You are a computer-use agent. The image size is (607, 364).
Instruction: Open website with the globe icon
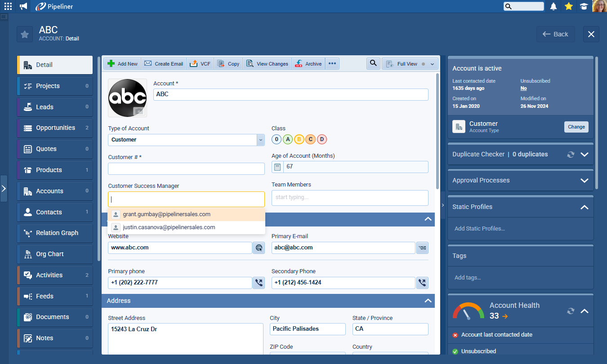[x=259, y=248]
